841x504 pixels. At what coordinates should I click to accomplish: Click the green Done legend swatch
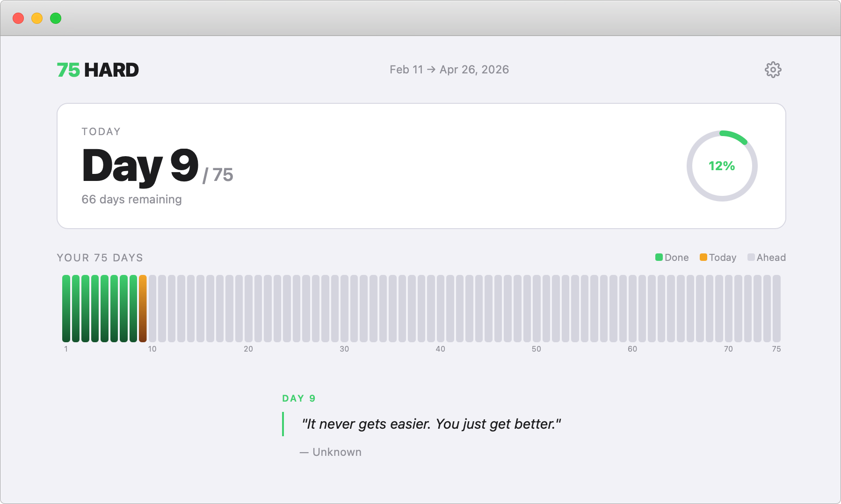coord(659,257)
